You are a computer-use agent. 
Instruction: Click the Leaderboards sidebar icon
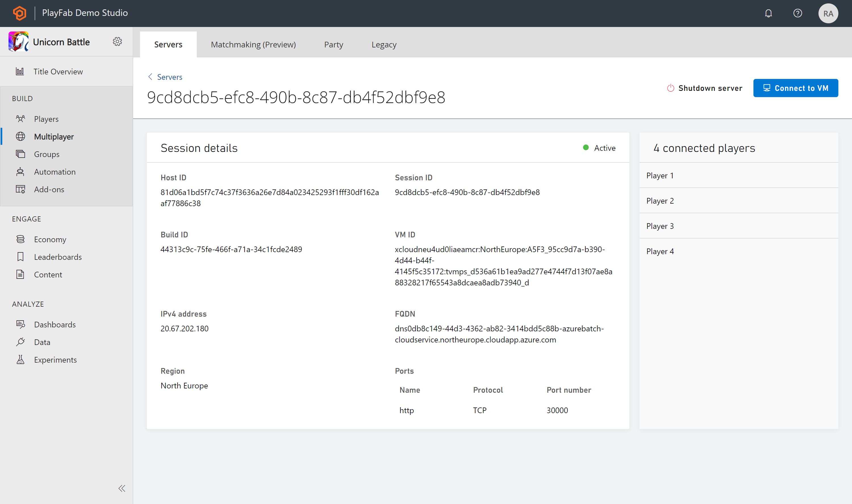pyautogui.click(x=20, y=257)
